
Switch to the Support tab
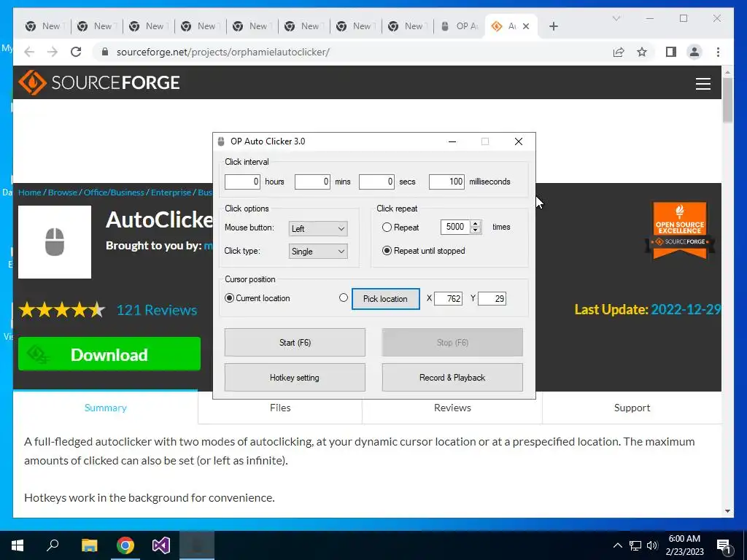tap(632, 408)
